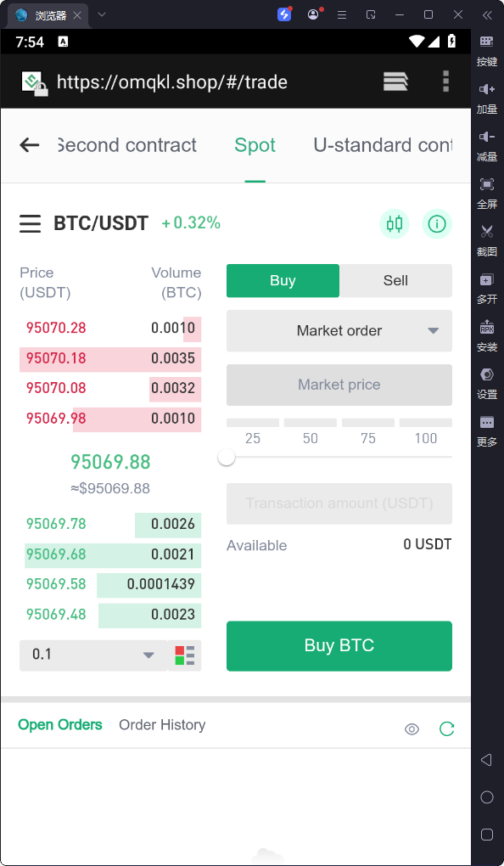Refresh the open orders list
This screenshot has height=866, width=504.
446,729
